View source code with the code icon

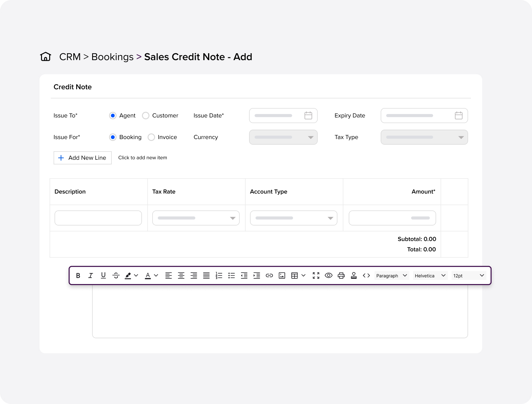click(x=366, y=276)
